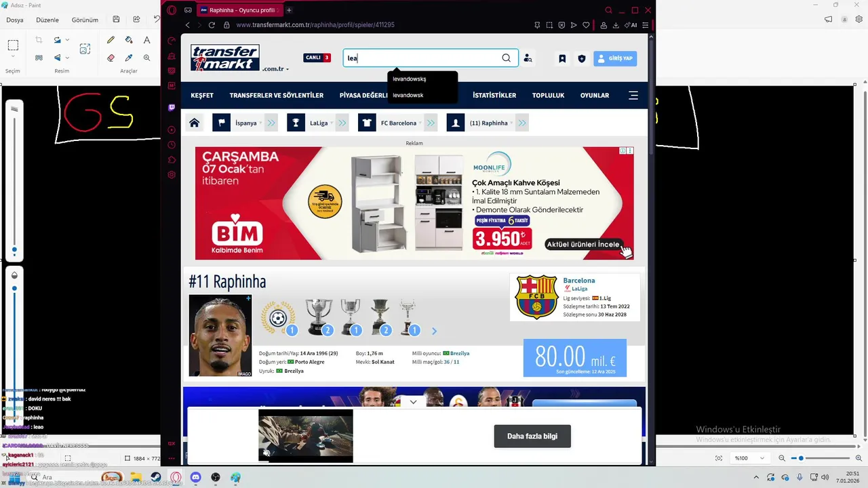Click the CANLI live scores button
Viewport: 868px width, 488px height.
coord(317,58)
